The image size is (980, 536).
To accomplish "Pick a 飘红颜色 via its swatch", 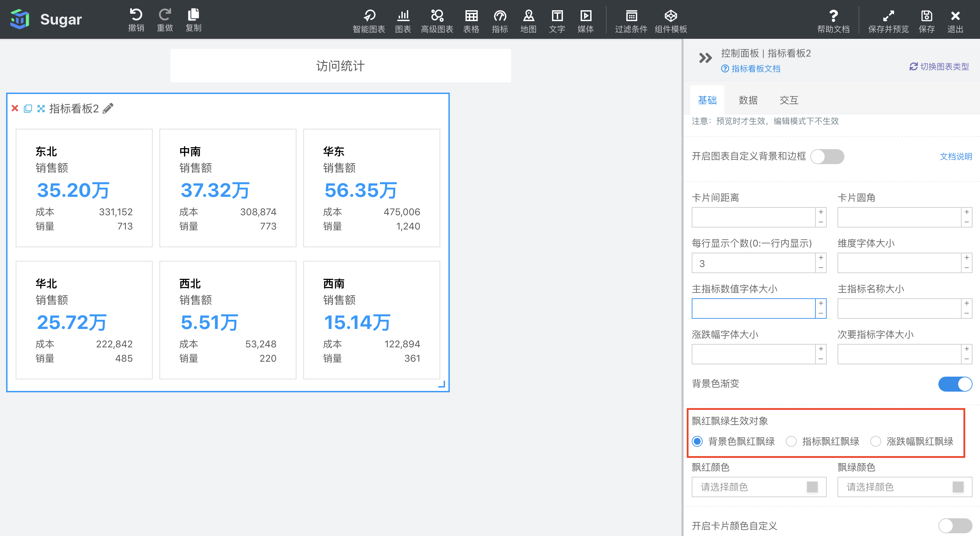I will (x=812, y=487).
